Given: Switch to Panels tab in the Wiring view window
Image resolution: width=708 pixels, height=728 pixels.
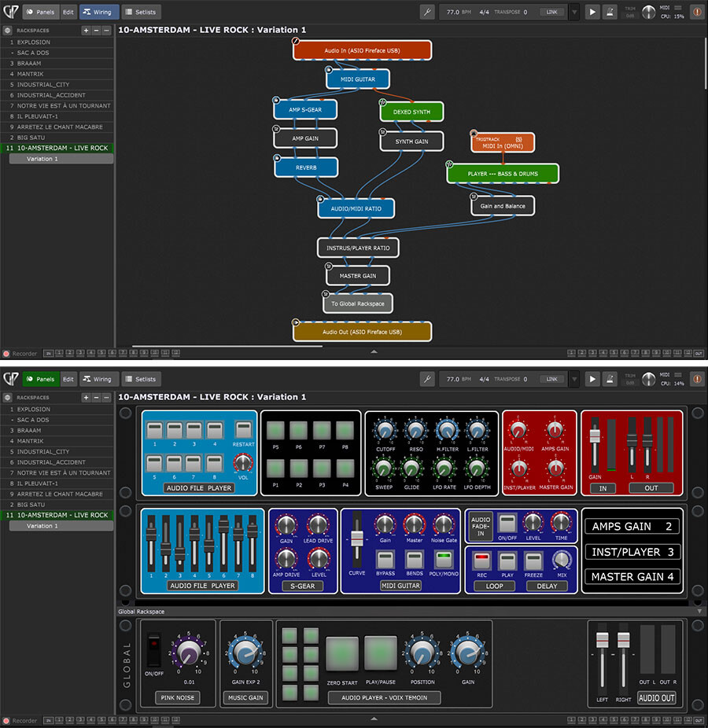Looking at the screenshot, I should coord(41,12).
